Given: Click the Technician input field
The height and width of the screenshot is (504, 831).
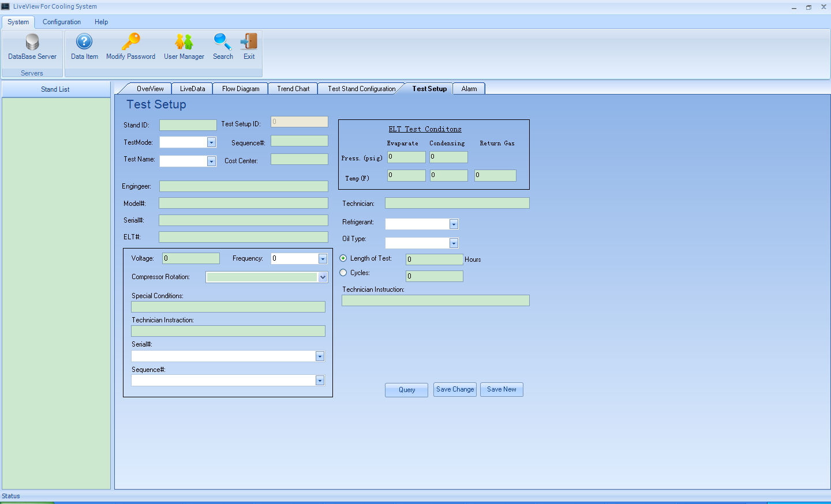Looking at the screenshot, I should pos(457,203).
